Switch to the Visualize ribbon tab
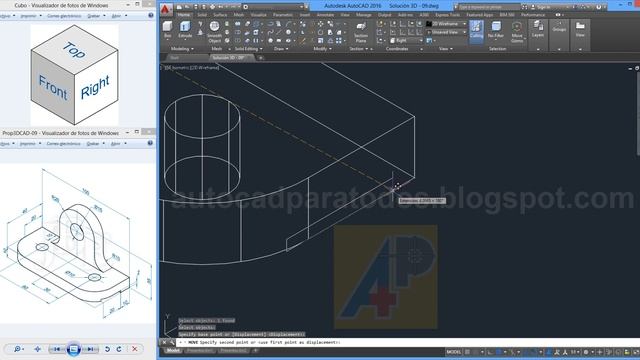Viewport: 640px width, 360px height. [259, 15]
